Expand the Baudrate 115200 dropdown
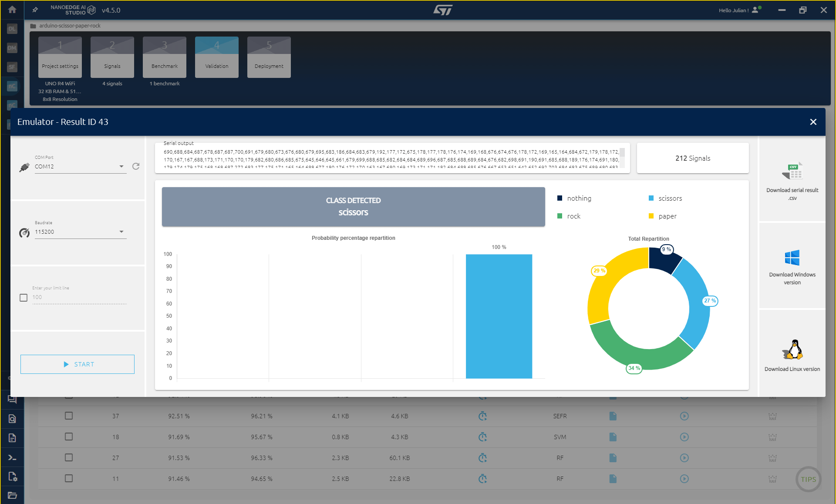836x504 pixels. tap(81, 232)
